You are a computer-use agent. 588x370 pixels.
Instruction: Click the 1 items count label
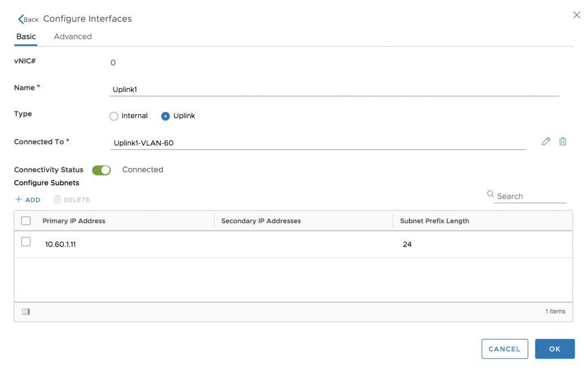pyautogui.click(x=555, y=311)
